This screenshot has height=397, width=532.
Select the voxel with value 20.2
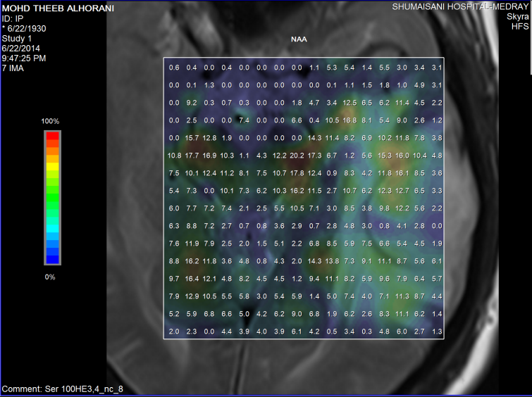(x=297, y=155)
